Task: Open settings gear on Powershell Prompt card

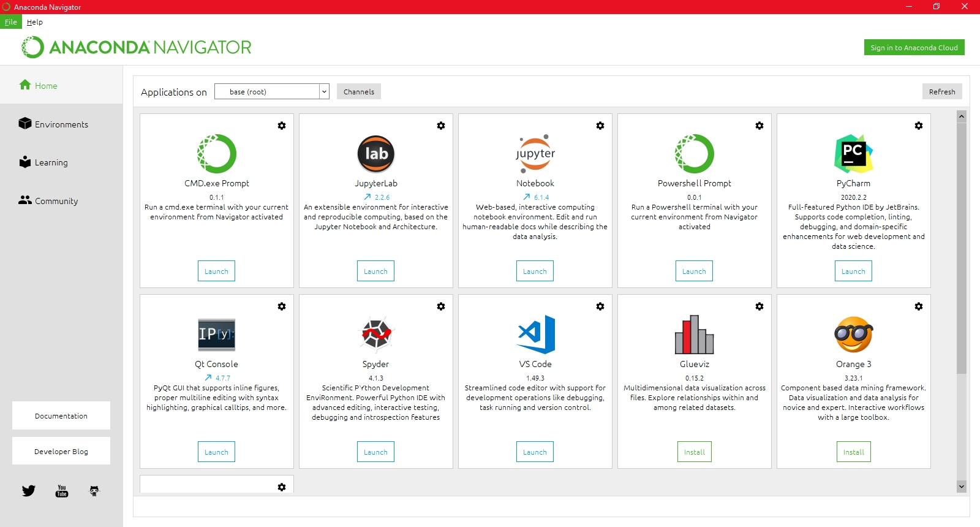Action: [x=759, y=126]
